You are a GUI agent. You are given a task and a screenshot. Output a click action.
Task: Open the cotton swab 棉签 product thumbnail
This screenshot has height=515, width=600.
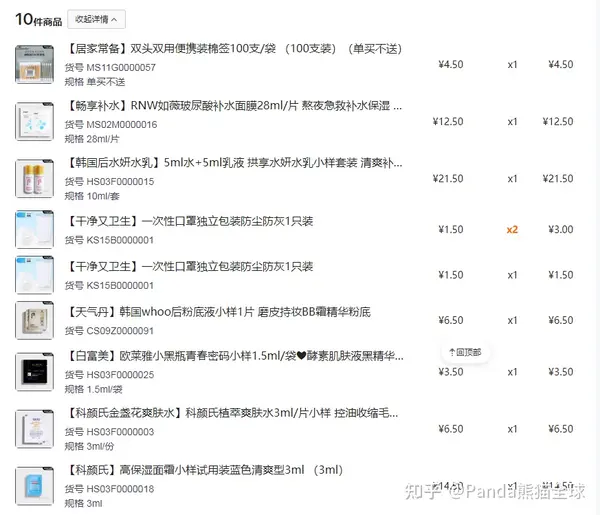click(x=34, y=64)
